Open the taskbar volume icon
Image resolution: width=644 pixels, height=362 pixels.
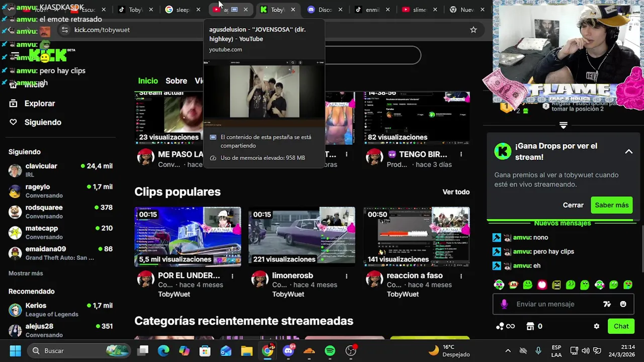pyautogui.click(x=585, y=351)
